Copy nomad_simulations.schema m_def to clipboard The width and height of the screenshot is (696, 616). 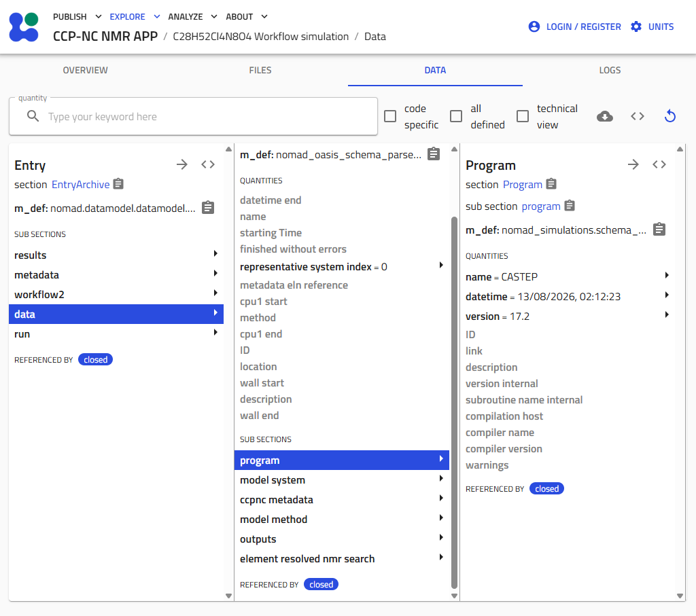[x=659, y=230]
